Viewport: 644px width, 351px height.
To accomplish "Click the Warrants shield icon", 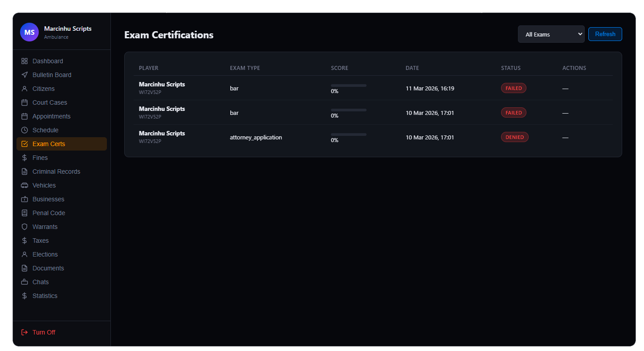I will click(x=24, y=227).
